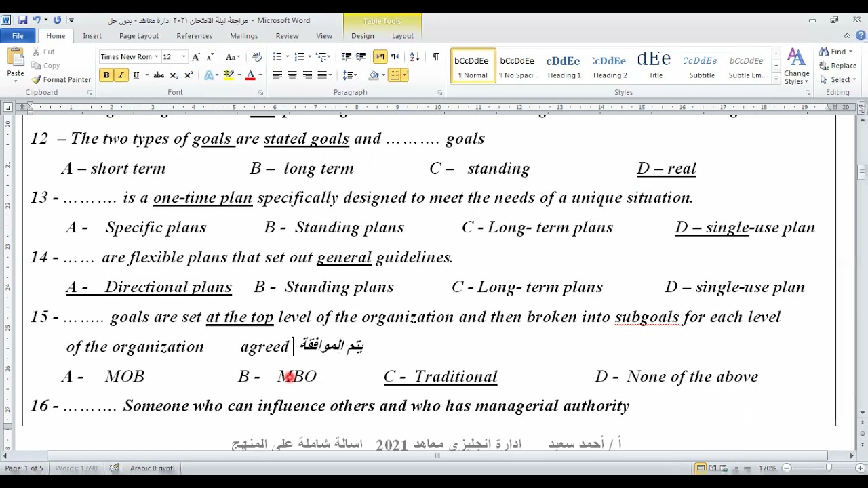The height and width of the screenshot is (488, 868).
Task: Apply the Heading 1 style
Action: (564, 66)
